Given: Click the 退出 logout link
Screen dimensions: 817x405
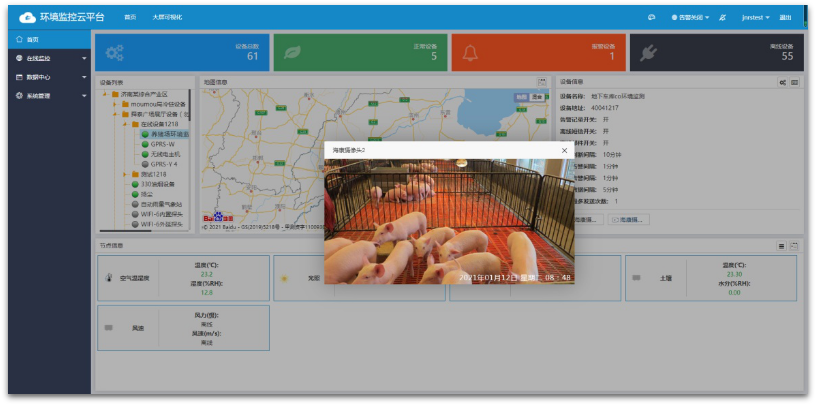Looking at the screenshot, I should pos(785,17).
